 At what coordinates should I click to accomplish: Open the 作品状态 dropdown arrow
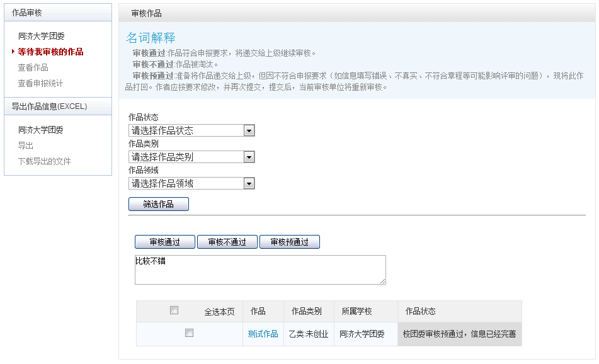click(x=249, y=130)
